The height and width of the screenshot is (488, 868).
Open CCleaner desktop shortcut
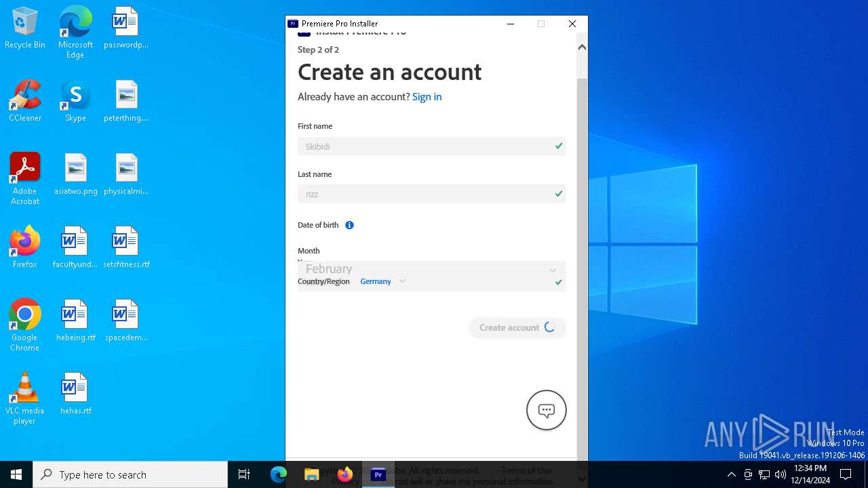pyautogui.click(x=25, y=102)
